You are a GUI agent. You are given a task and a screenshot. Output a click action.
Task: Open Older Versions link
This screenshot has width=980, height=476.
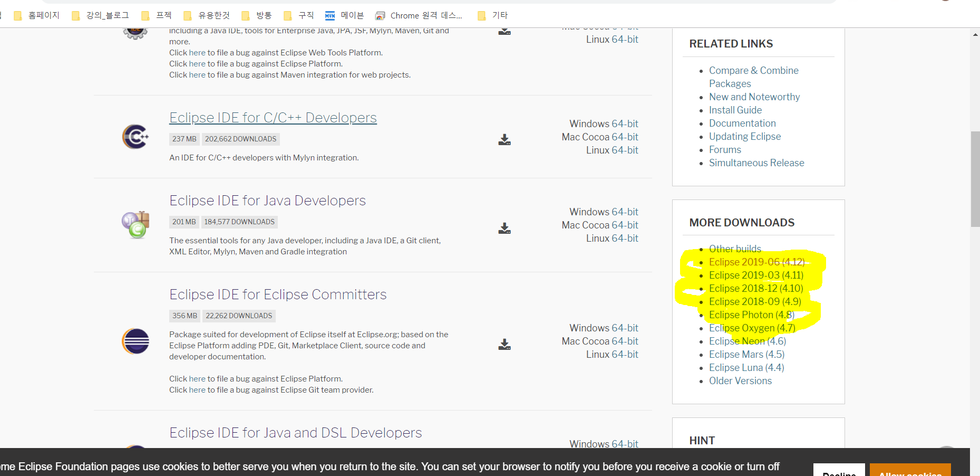point(740,380)
